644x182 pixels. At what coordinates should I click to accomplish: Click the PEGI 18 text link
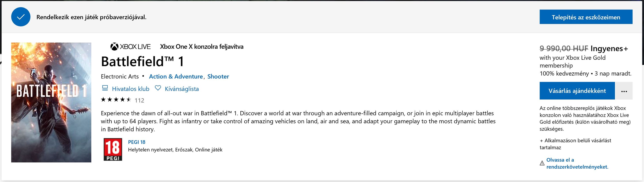tap(136, 142)
